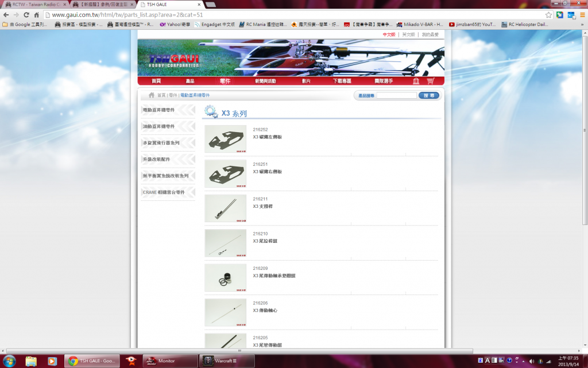Open the Chrome menu icon
Viewport: 588px width, 368px height.
tap(582, 15)
